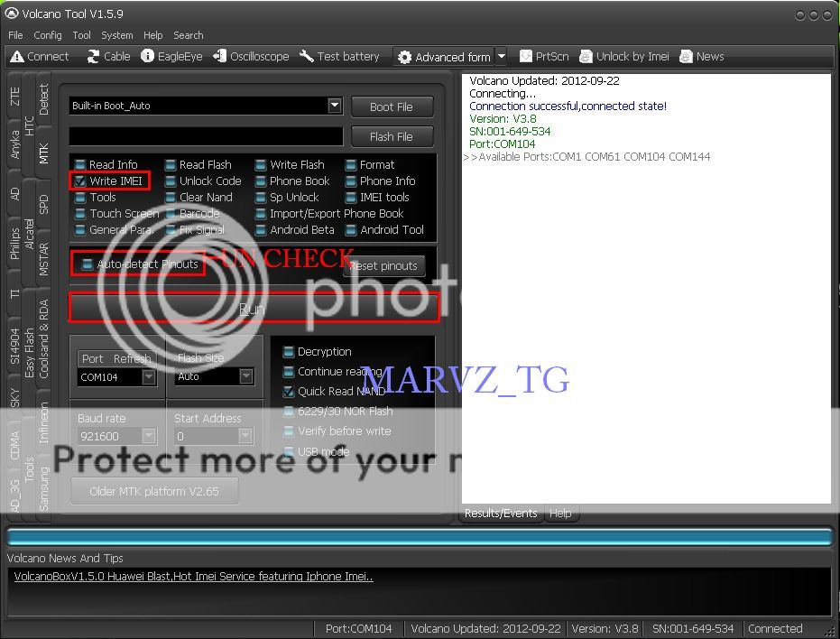Click the Connect warning icon in toolbar
Viewport: 840px width, 639px height.
click(16, 56)
